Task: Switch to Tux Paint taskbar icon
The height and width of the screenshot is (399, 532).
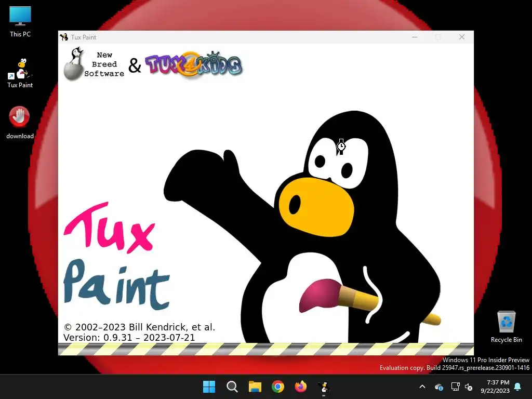Action: click(x=324, y=387)
